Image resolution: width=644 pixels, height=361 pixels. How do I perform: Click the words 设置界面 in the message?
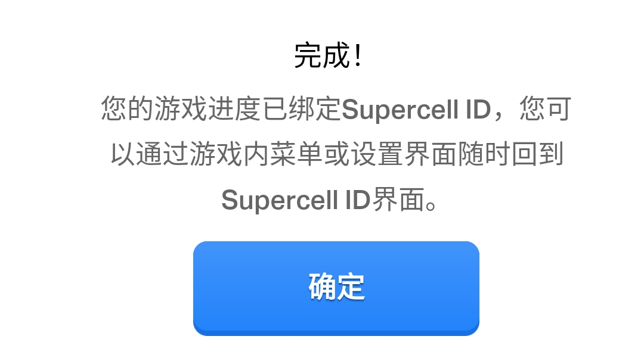(x=404, y=154)
